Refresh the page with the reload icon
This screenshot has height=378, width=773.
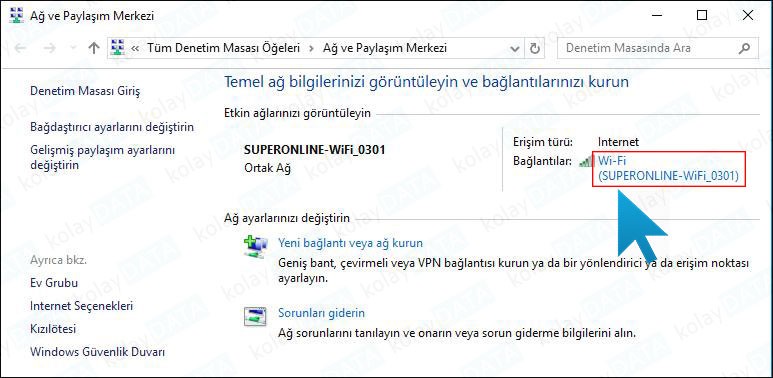(x=534, y=48)
